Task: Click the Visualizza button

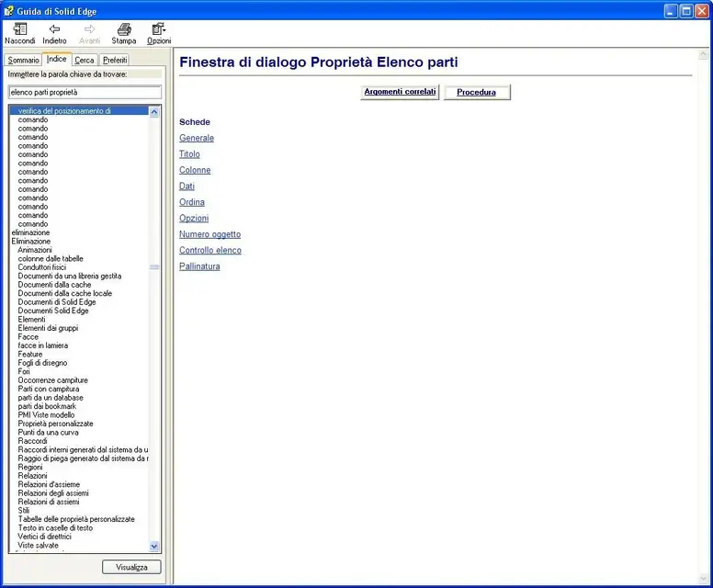Action: click(x=132, y=567)
